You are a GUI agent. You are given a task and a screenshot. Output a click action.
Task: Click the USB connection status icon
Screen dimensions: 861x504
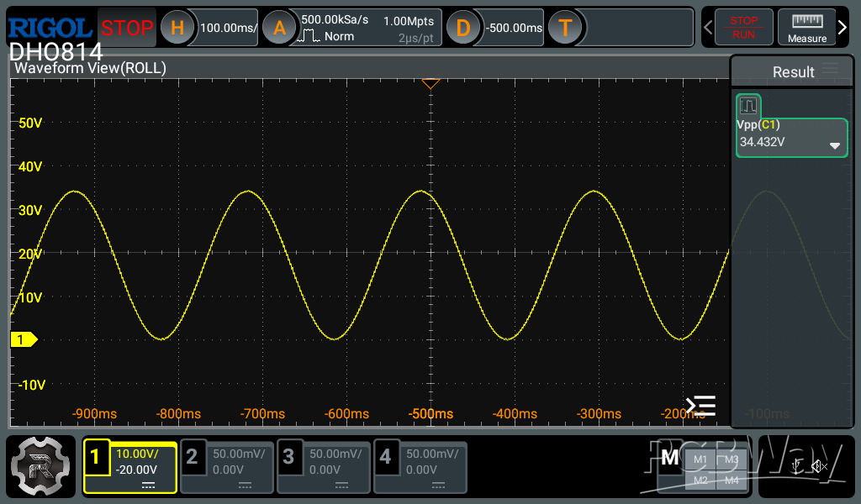pos(797,467)
